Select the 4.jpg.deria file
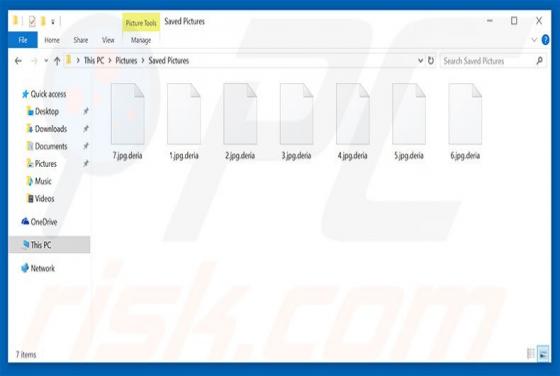 pos(352,121)
